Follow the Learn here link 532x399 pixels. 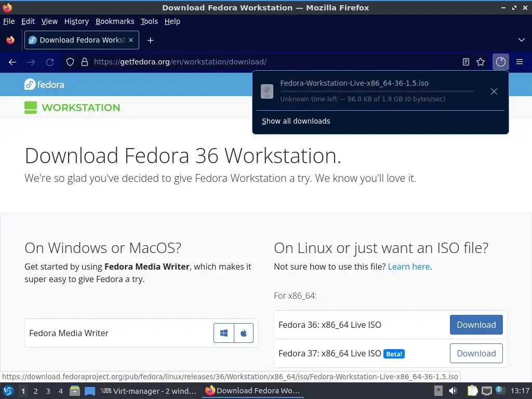point(408,267)
